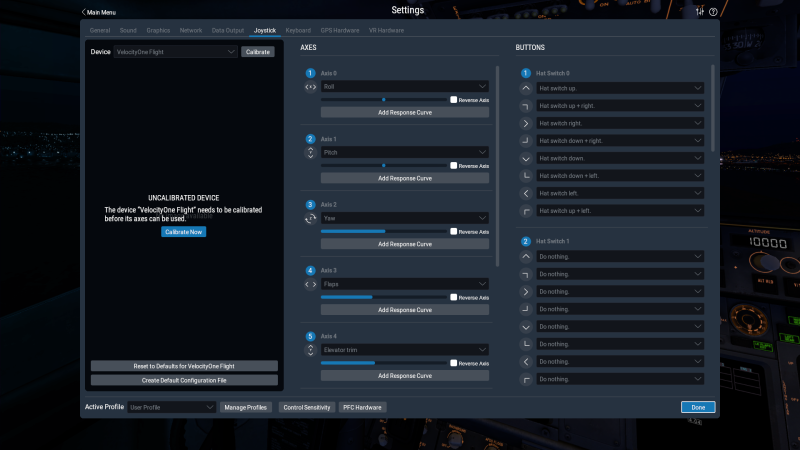Click Hat Switch 0 up-right corner icon
The height and width of the screenshot is (450, 800).
[526, 106]
